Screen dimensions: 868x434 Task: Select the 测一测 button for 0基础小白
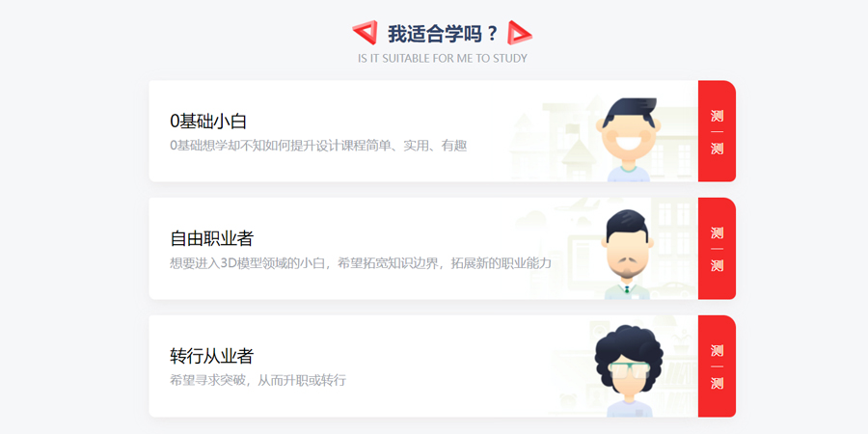[717, 131]
